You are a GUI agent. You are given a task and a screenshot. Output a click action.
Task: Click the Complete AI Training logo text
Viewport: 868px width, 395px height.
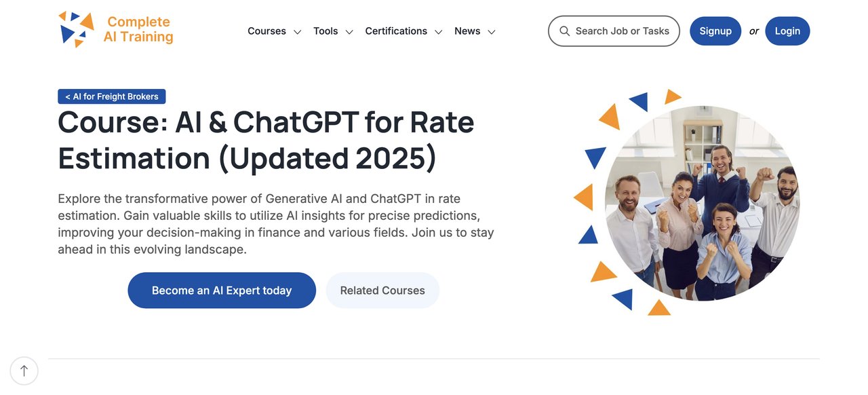coord(138,30)
